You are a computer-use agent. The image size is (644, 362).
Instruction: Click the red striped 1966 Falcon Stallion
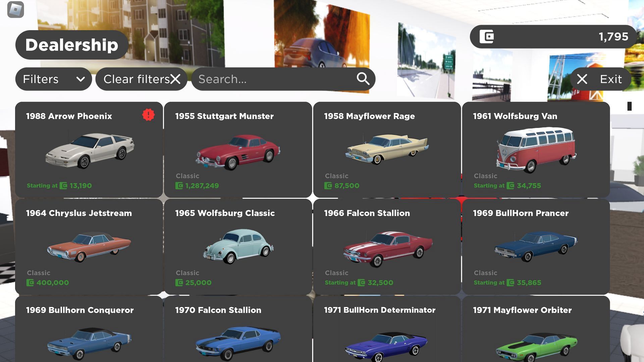click(x=388, y=249)
